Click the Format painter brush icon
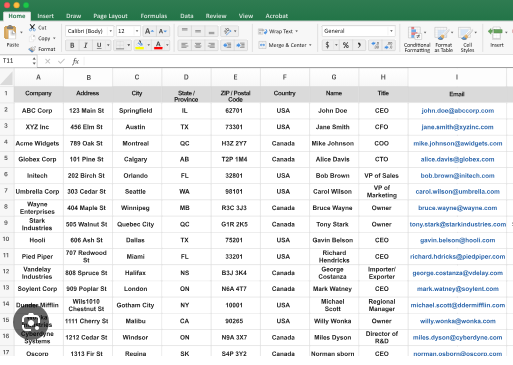Viewport: 513px width, 365px height. point(32,49)
